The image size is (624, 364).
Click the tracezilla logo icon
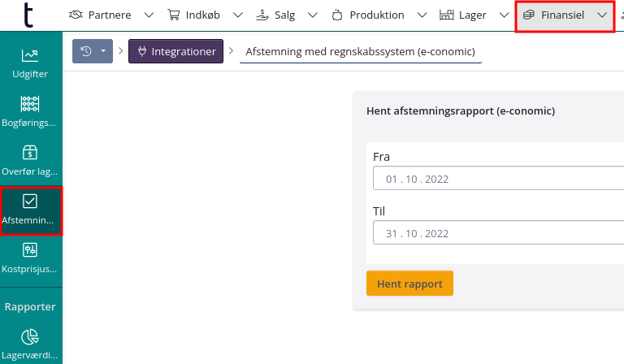click(29, 15)
